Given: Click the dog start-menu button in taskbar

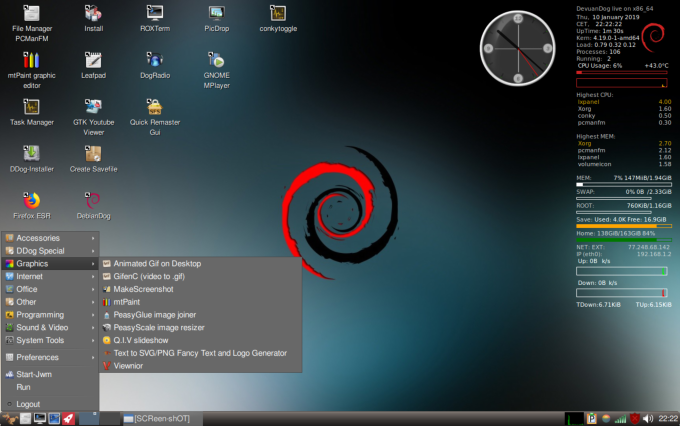Looking at the screenshot, I should 10,419.
